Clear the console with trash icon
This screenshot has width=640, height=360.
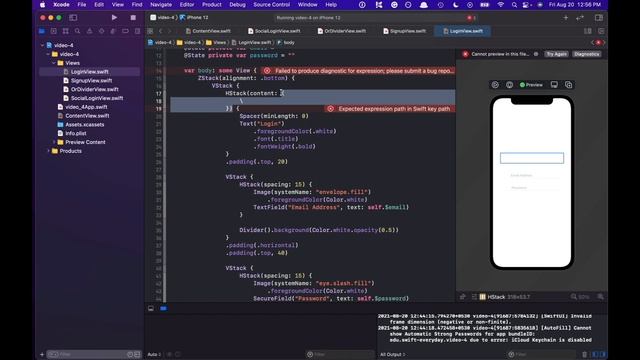pyautogui.click(x=584, y=354)
